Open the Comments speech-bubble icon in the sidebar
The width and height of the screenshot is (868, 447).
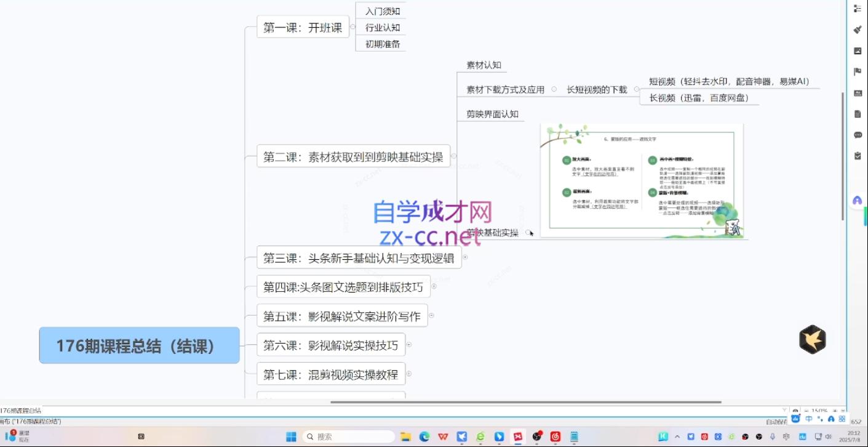tap(858, 135)
